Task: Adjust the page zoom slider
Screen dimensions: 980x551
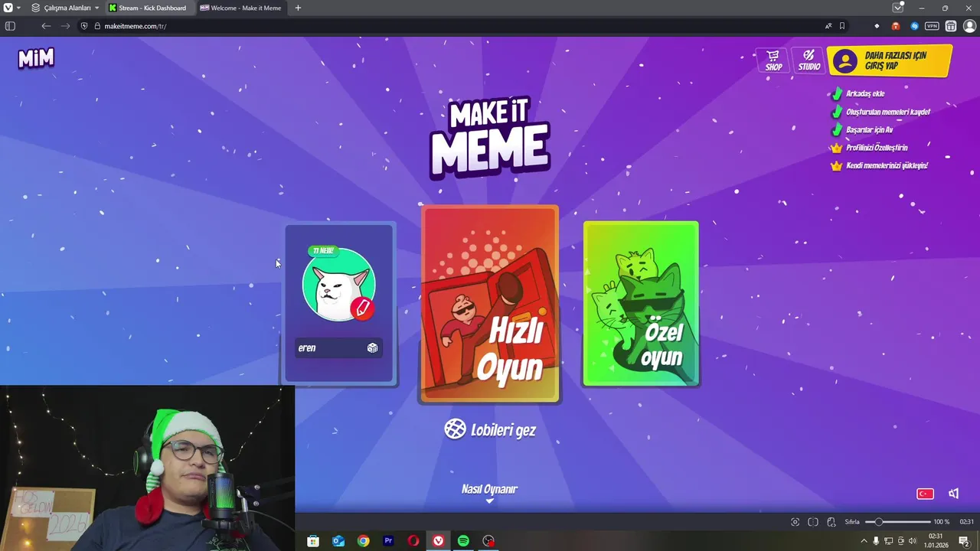Action: pyautogui.click(x=897, y=522)
